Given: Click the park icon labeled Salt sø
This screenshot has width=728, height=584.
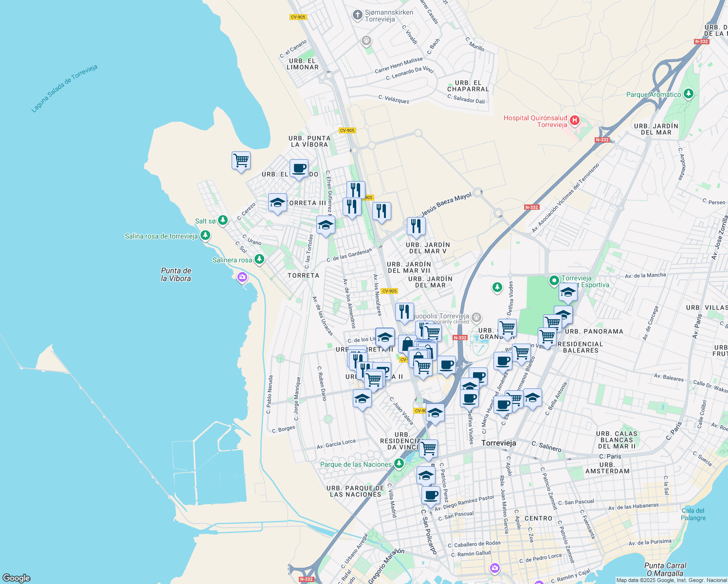Looking at the screenshot, I should pyautogui.click(x=222, y=219).
